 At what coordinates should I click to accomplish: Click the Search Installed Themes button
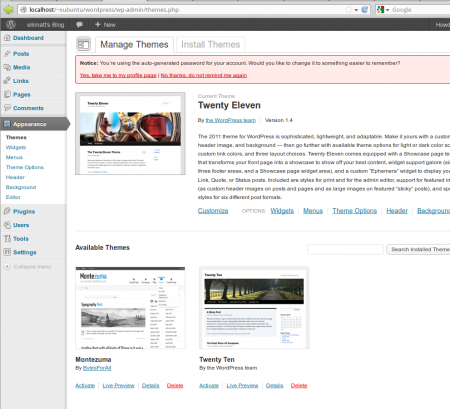coord(418,249)
